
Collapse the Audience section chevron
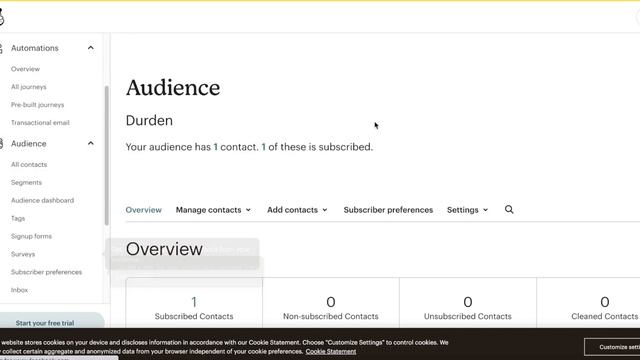[91, 143]
